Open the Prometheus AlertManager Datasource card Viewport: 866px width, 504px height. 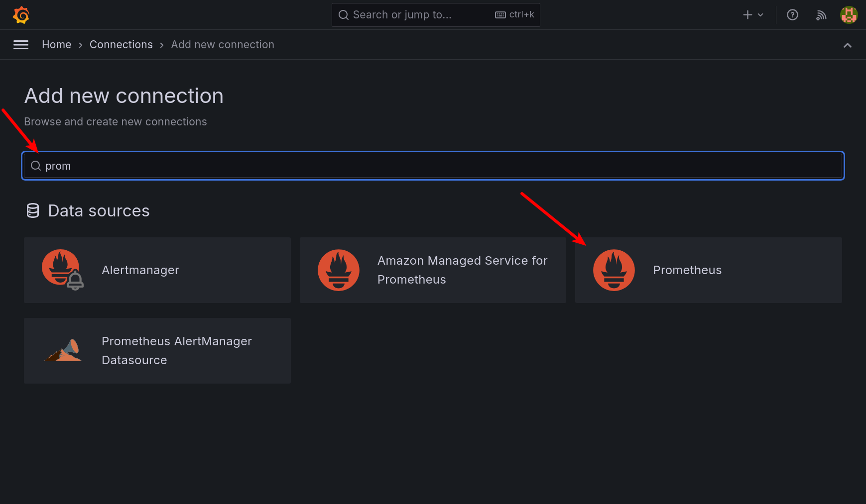point(157,351)
